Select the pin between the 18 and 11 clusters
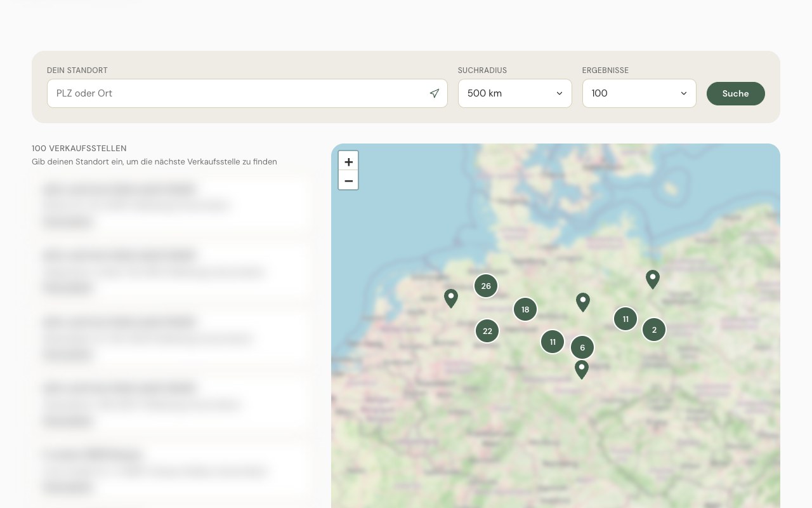The image size is (812, 508). (x=583, y=302)
